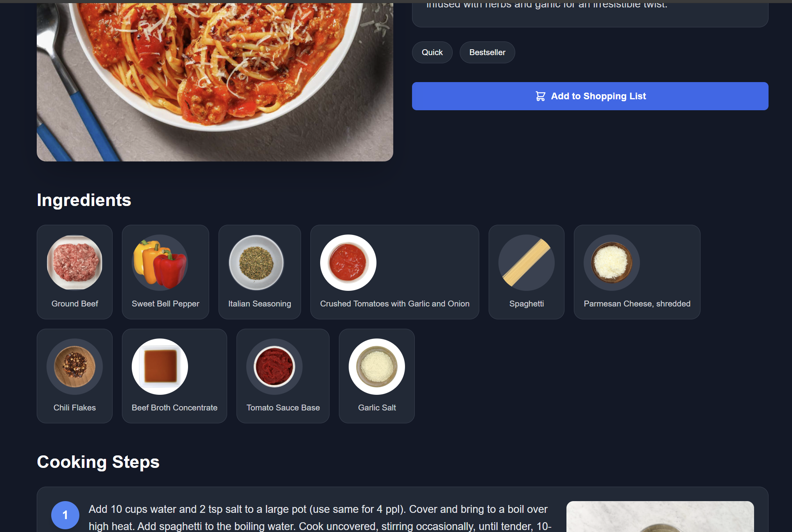The image size is (792, 532).
Task: Click the Chili Flakes bowl image
Action: [x=75, y=367]
